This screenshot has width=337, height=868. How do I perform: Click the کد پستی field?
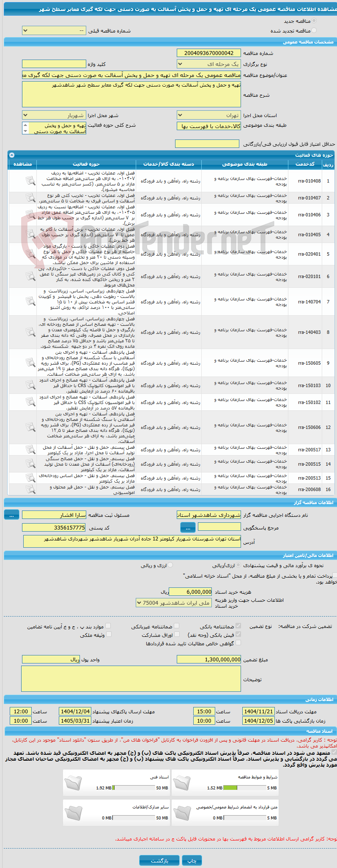pyautogui.click(x=54, y=528)
